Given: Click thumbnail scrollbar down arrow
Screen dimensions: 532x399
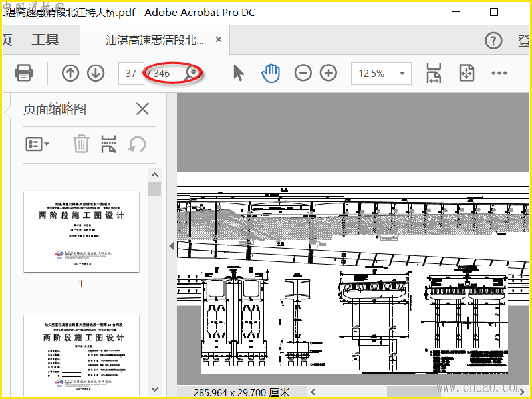Looking at the screenshot, I should (155, 389).
